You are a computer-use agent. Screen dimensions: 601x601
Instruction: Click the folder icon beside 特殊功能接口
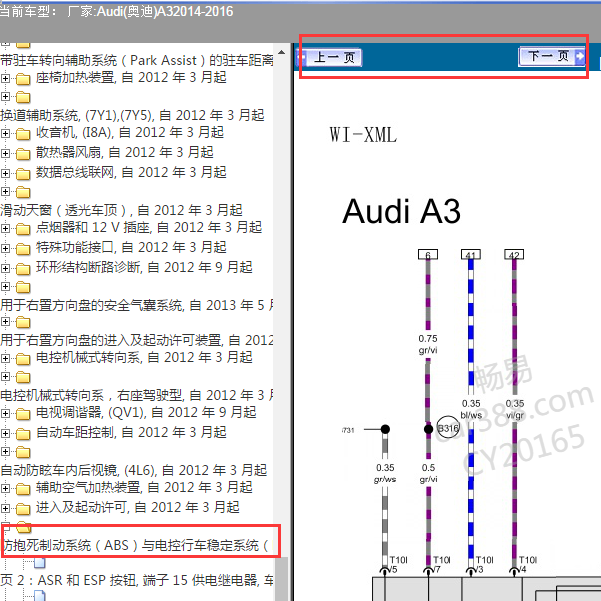click(23, 249)
